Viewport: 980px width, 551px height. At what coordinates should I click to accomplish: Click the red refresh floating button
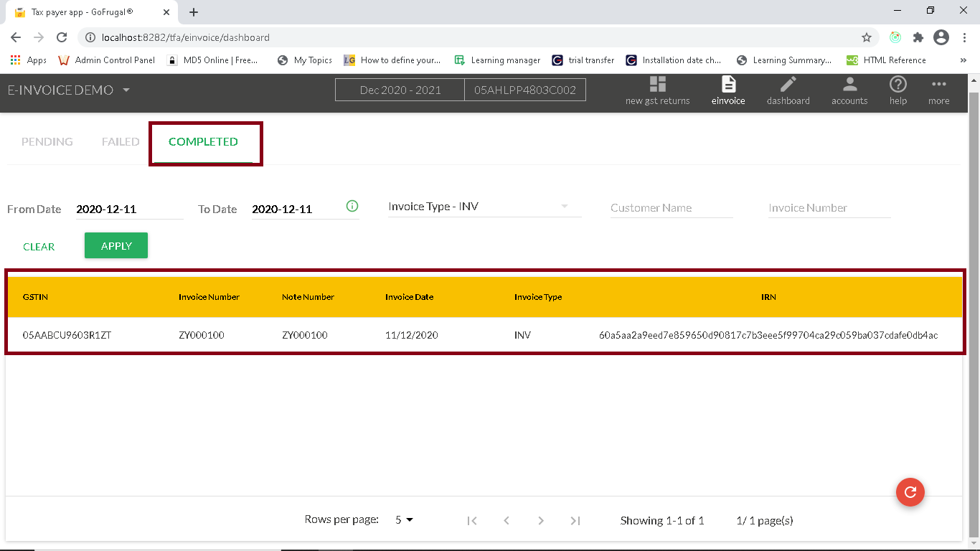click(x=910, y=491)
